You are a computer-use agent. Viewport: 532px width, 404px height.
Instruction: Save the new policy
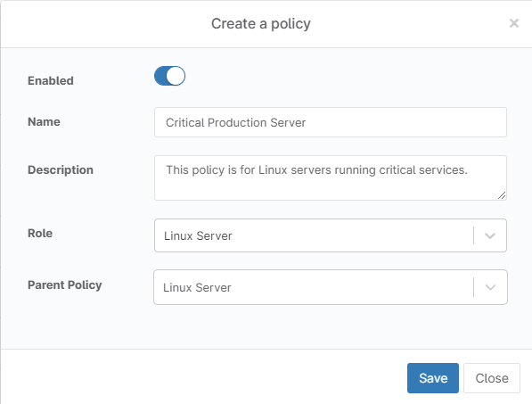coord(433,378)
